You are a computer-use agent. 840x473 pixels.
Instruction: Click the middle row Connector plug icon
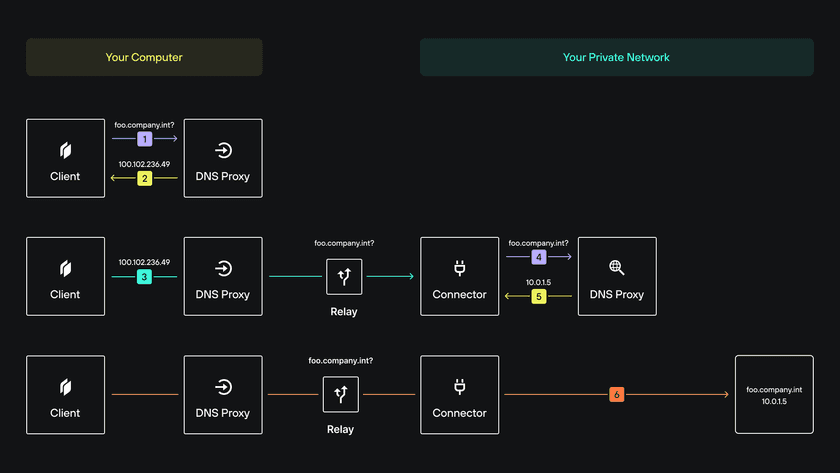459,268
